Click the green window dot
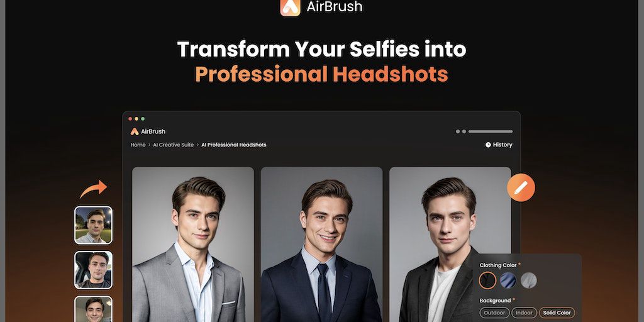Viewport: 644px width, 322px height. point(143,119)
